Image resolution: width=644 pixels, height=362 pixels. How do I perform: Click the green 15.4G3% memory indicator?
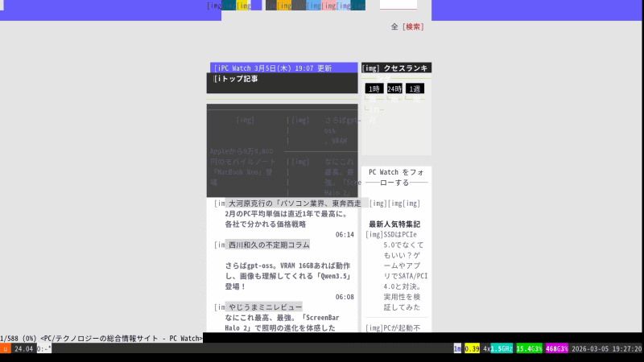click(529, 349)
